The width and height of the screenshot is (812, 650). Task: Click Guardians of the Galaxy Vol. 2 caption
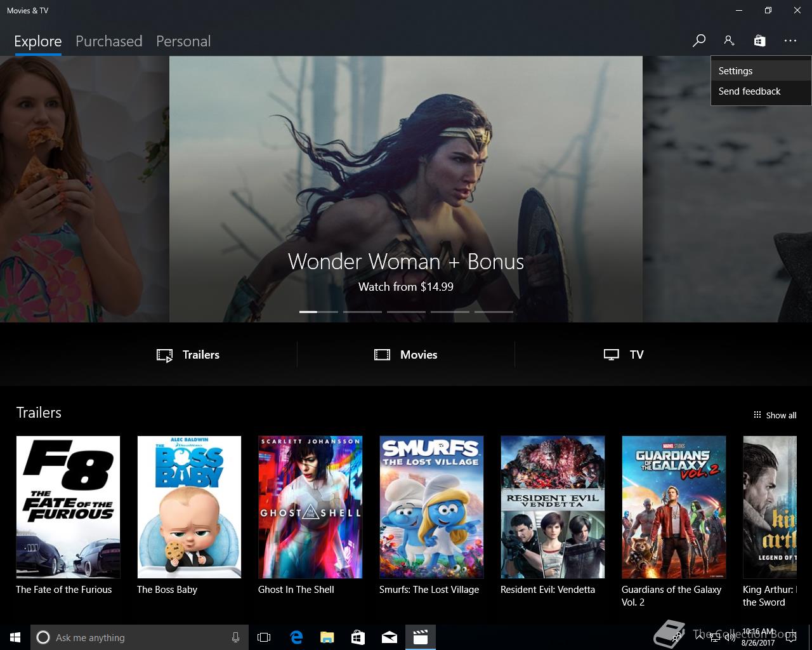click(671, 596)
